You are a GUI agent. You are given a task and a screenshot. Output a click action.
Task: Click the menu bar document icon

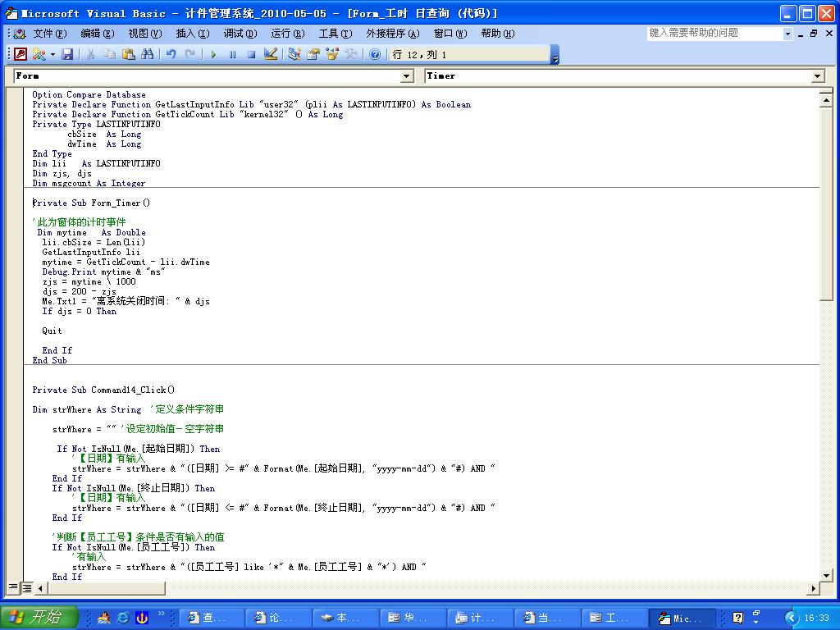[20, 34]
